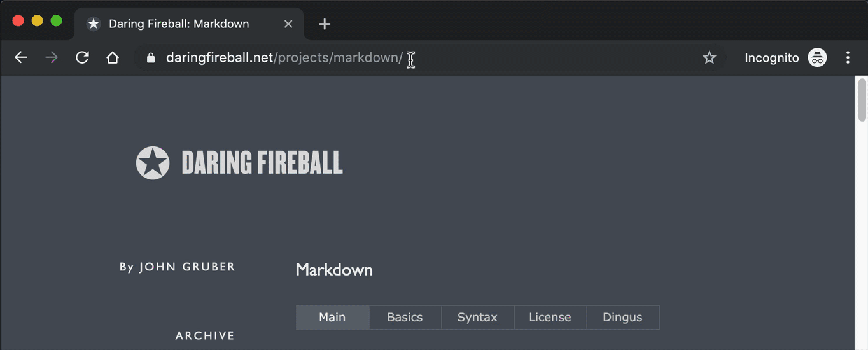The image size is (868, 350).
Task: Open the Syntax tab
Action: pyautogui.click(x=477, y=318)
